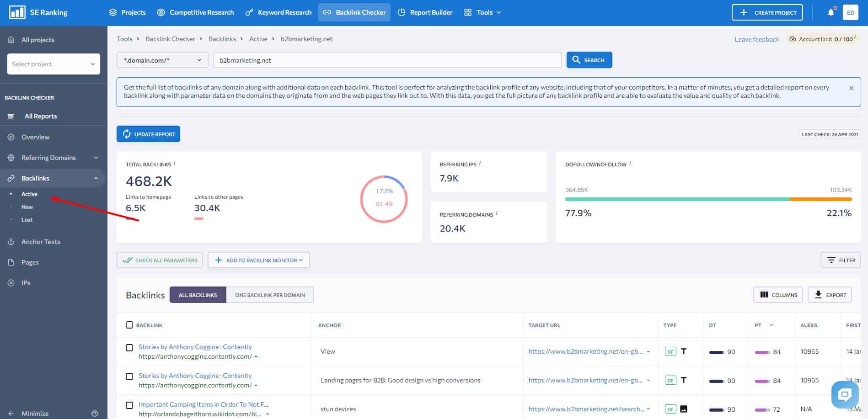Screen dimensions: 868x419
Task: Open the Add to Backlink Monitor dropdown
Action: (x=259, y=260)
